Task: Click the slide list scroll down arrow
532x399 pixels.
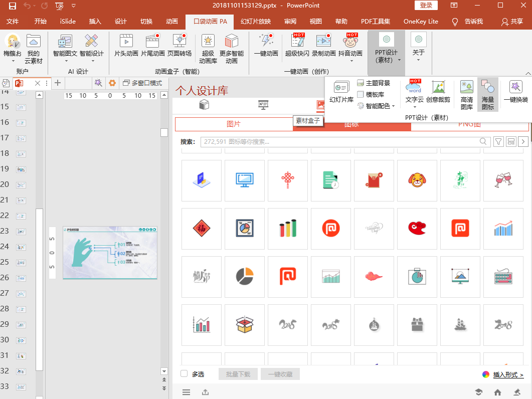Action: point(39,397)
